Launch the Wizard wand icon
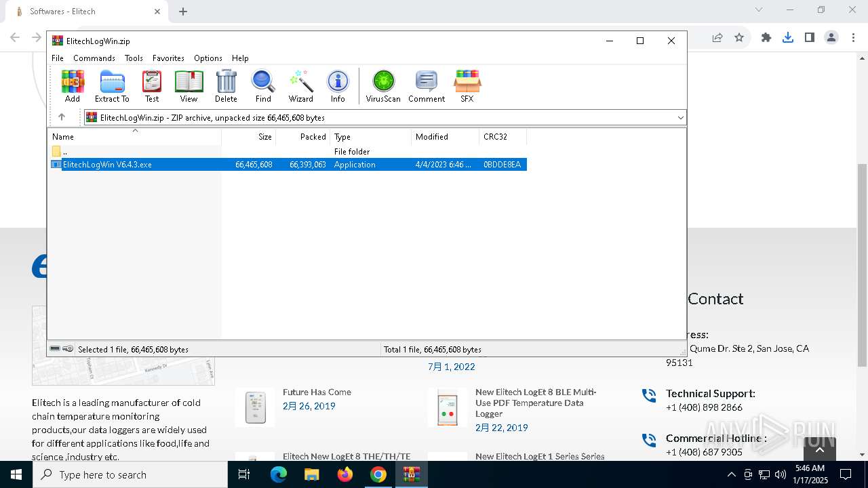This screenshot has height=488, width=868. tap(301, 86)
